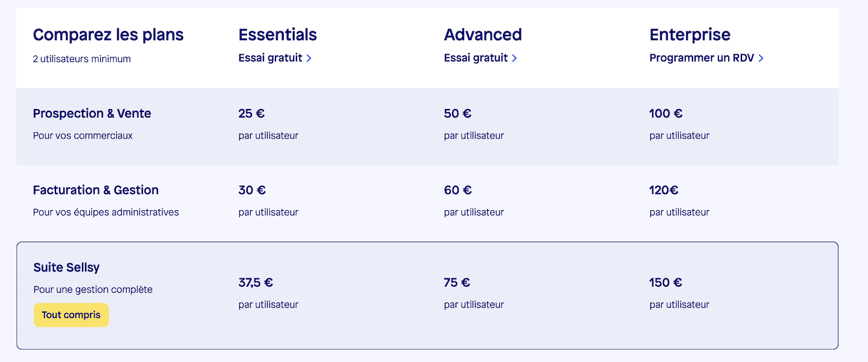This screenshot has height=362, width=868.
Task: Click the 150 € Enterprise Suite Sellsy price
Action: click(665, 282)
